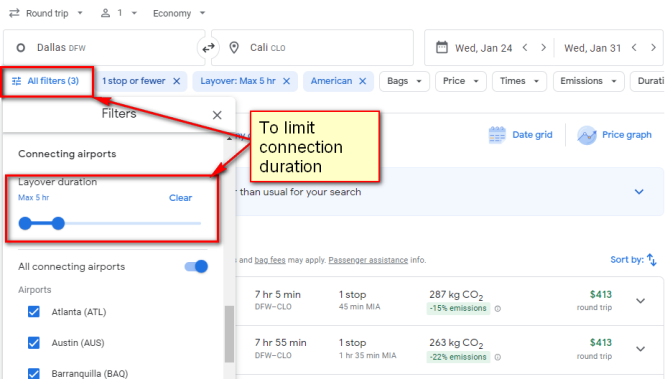
Task: Expand the $413 7 hr 5 min flight
Action: coord(641,301)
